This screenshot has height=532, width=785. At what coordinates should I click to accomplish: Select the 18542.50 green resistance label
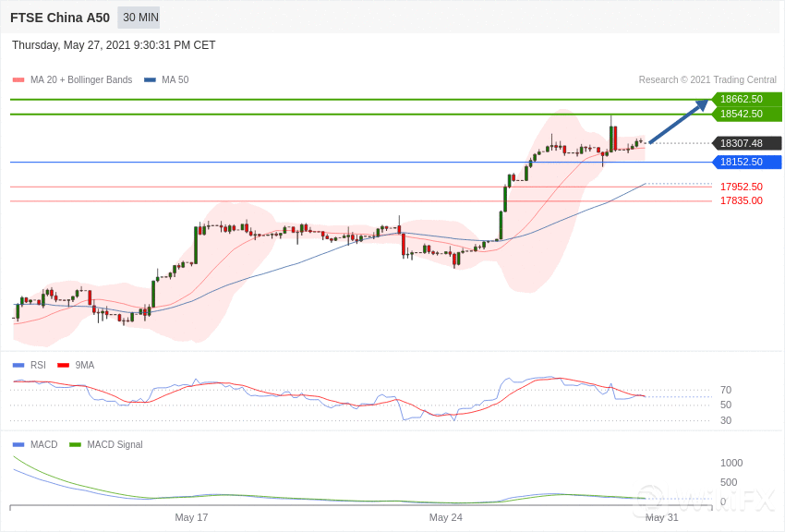(x=745, y=114)
